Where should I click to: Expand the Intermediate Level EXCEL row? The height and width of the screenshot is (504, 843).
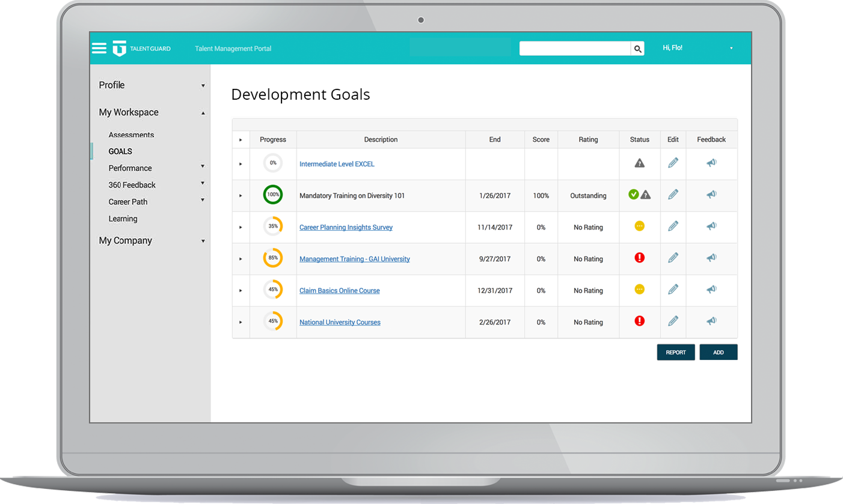241,164
